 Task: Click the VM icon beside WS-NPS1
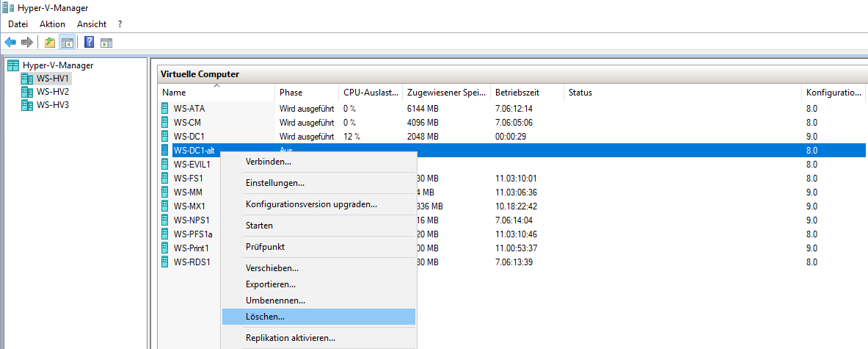(164, 220)
